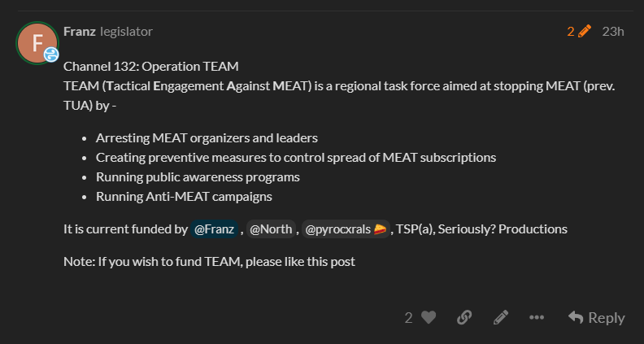This screenshot has height=344, width=644.
Task: Open the @North mention
Action: coord(271,229)
